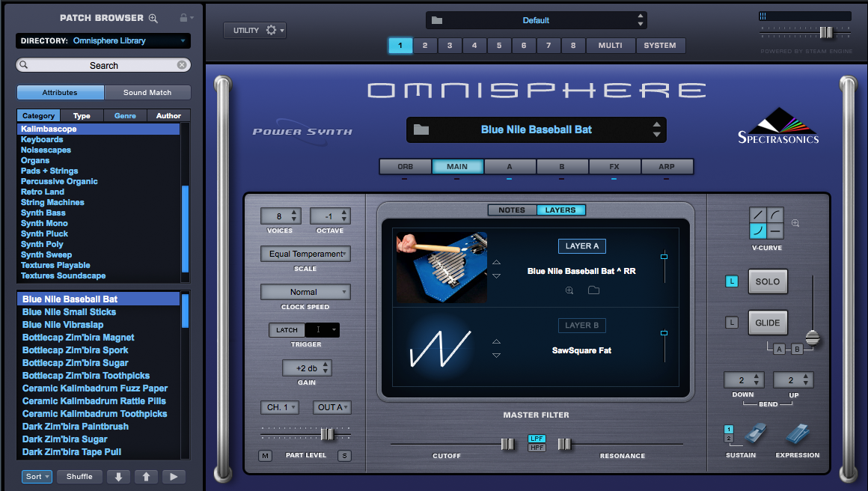
Task: Switch to the Sound Match tab
Action: [147, 93]
